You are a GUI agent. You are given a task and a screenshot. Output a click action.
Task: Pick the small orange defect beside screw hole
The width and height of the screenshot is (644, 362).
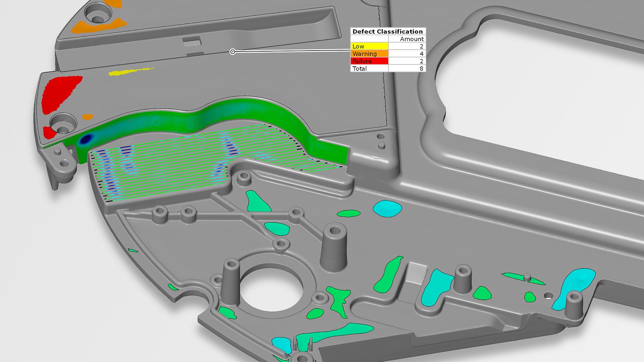pyautogui.click(x=88, y=117)
